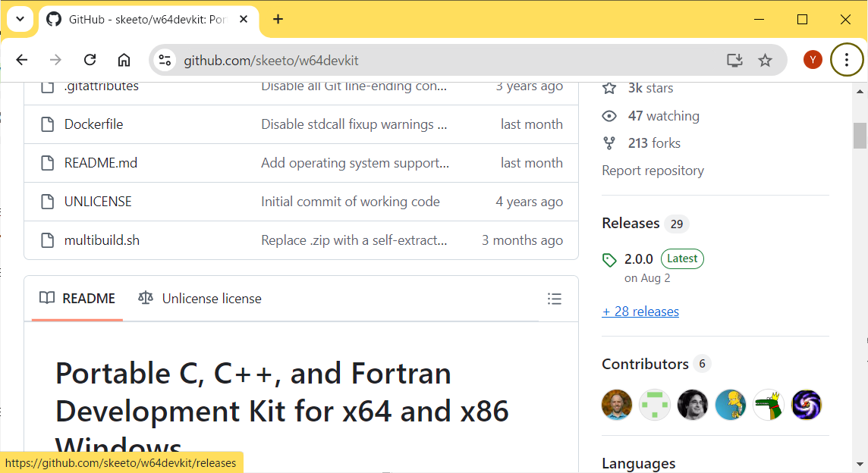The height and width of the screenshot is (473, 868).
Task: Open the Chrome three-dot menu
Action: click(x=847, y=61)
